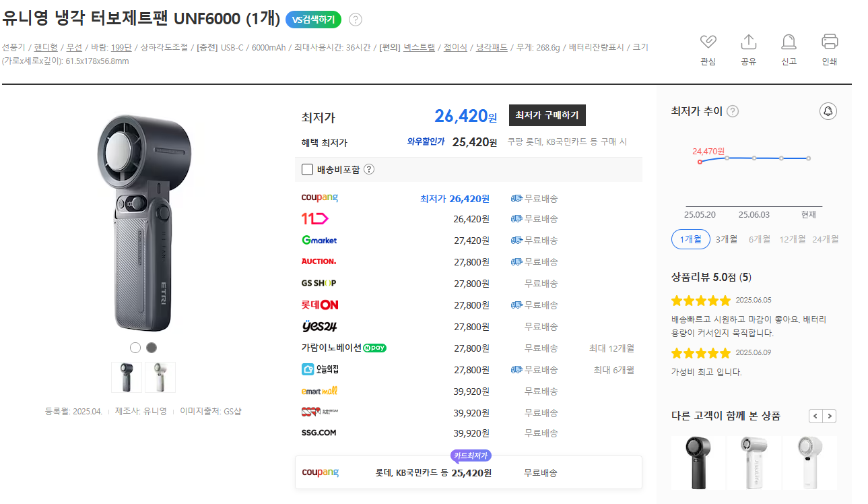Open the review 가성비 최고 입니다.
The height and width of the screenshot is (504, 868).
[706, 372]
